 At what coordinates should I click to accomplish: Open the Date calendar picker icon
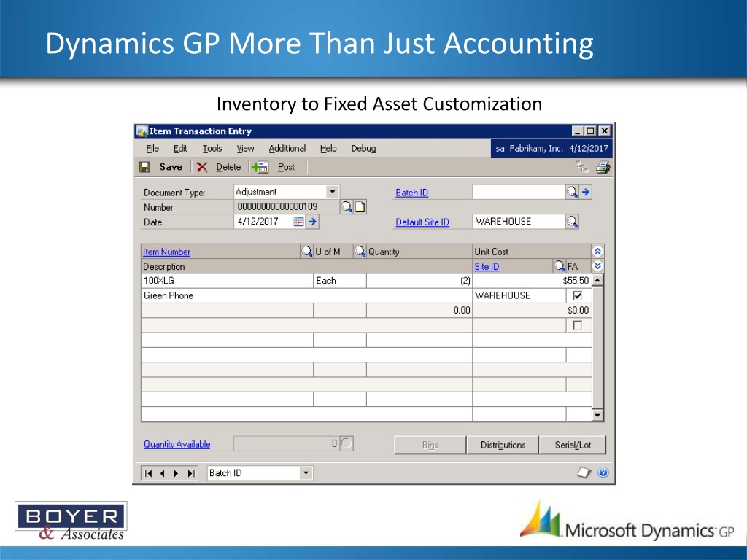click(x=298, y=222)
